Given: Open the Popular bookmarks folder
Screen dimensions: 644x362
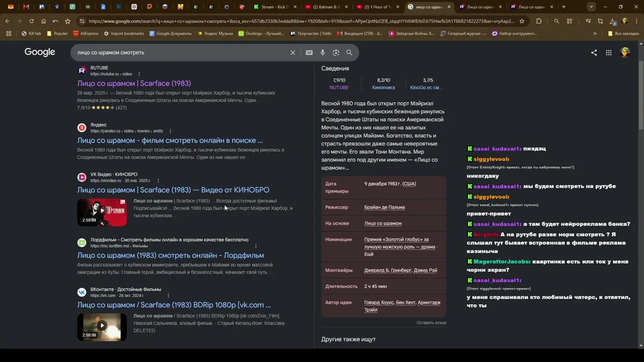Looking at the screenshot, I should [57, 34].
